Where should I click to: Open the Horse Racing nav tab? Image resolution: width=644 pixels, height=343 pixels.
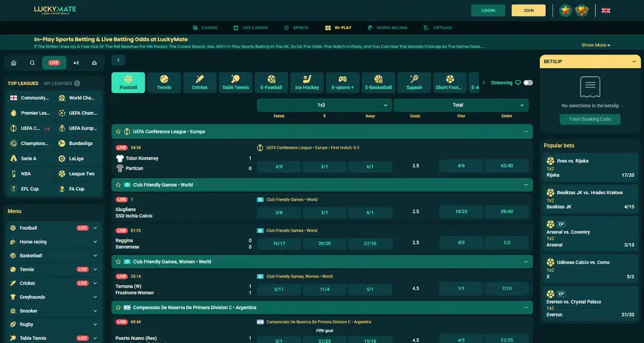point(387,27)
